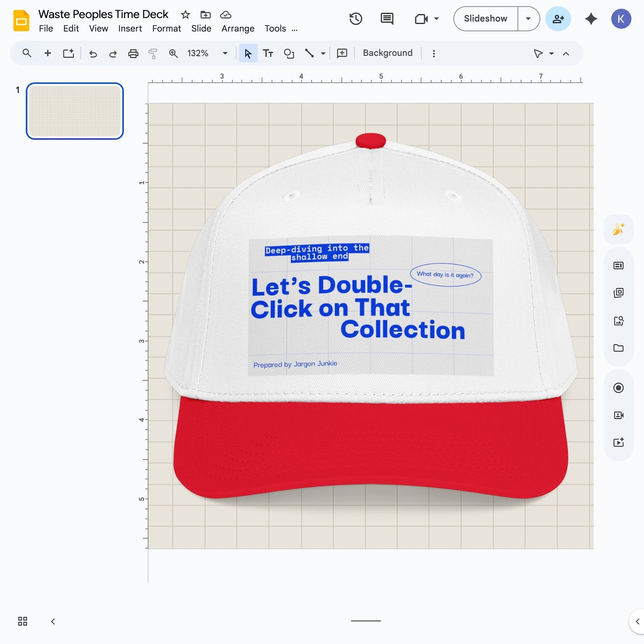Click the share people icon
644x644 pixels.
558,19
